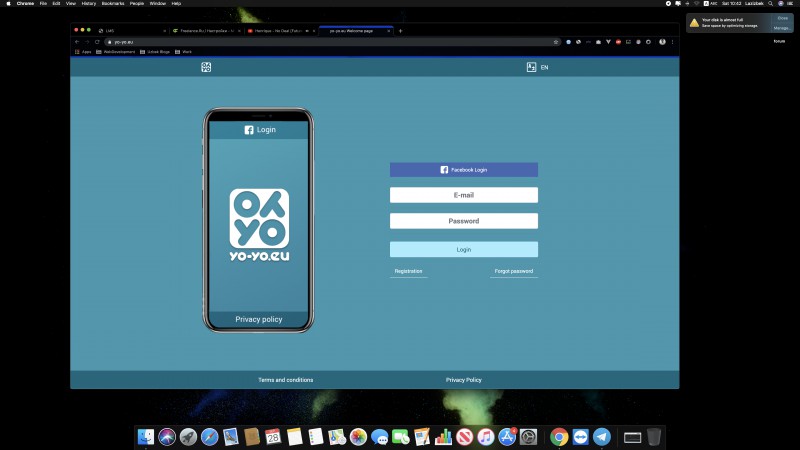Click the light blue Login button
This screenshot has width=800, height=450.
pos(464,249)
